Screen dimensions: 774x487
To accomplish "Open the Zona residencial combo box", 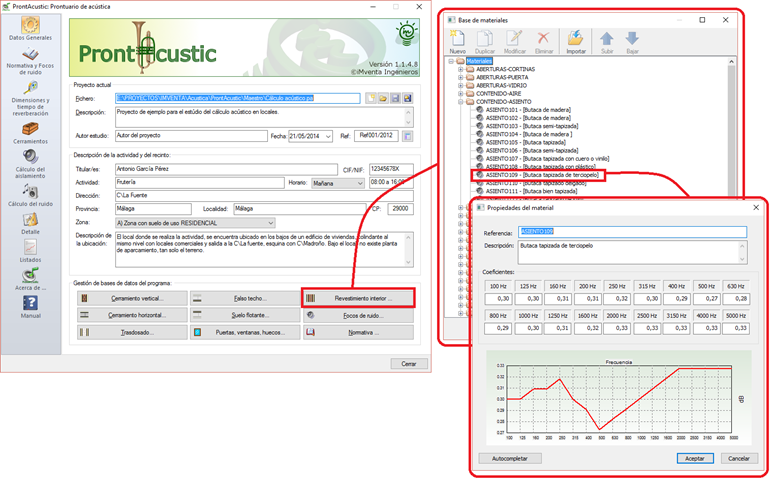I will pos(195,223).
